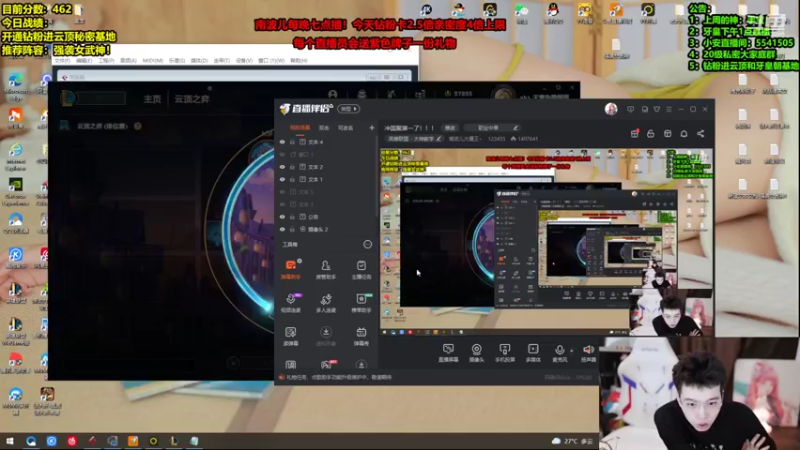Click the lock icon in streaming header
800x450 pixels.
[651, 134]
